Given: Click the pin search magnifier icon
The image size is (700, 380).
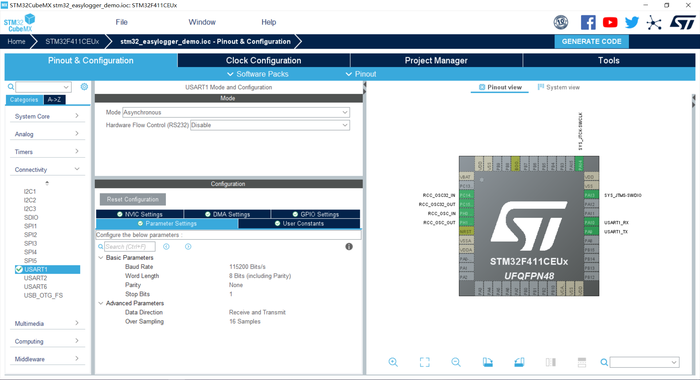Looking at the screenshot, I should (604, 362).
